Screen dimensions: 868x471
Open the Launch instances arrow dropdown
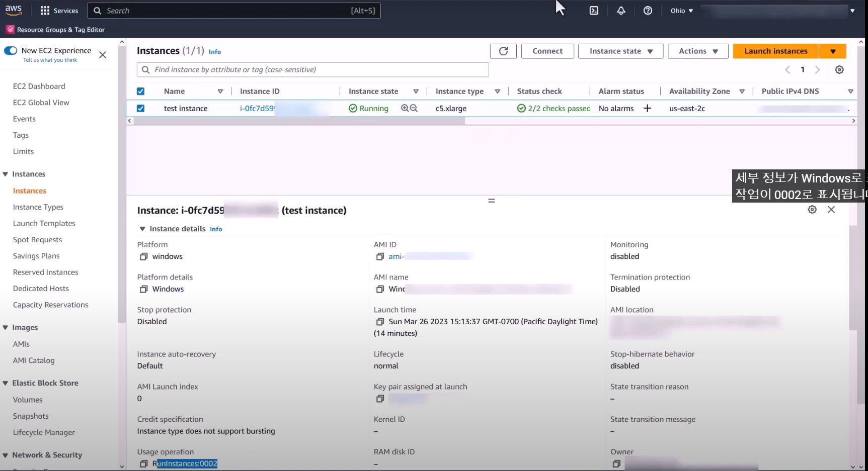[833, 51]
